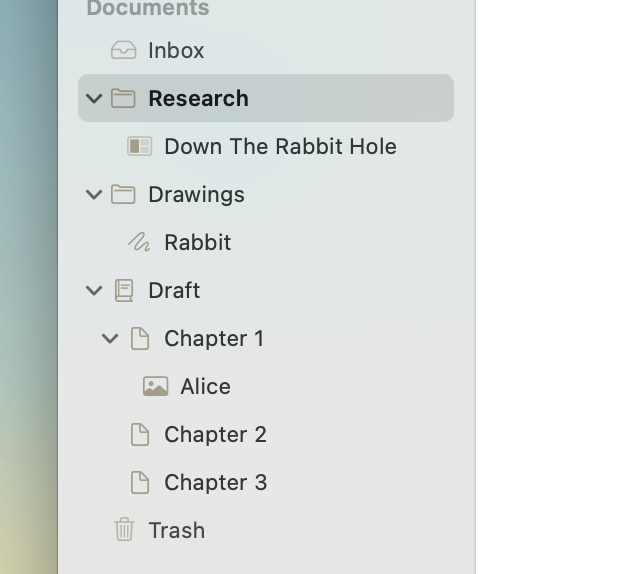Click the Drawings folder icon
This screenshot has width=634, height=574.
click(123, 194)
